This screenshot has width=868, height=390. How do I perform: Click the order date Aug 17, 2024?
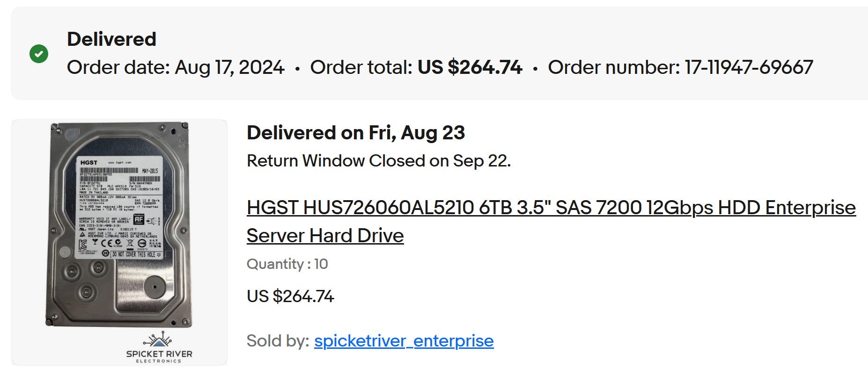pos(229,67)
